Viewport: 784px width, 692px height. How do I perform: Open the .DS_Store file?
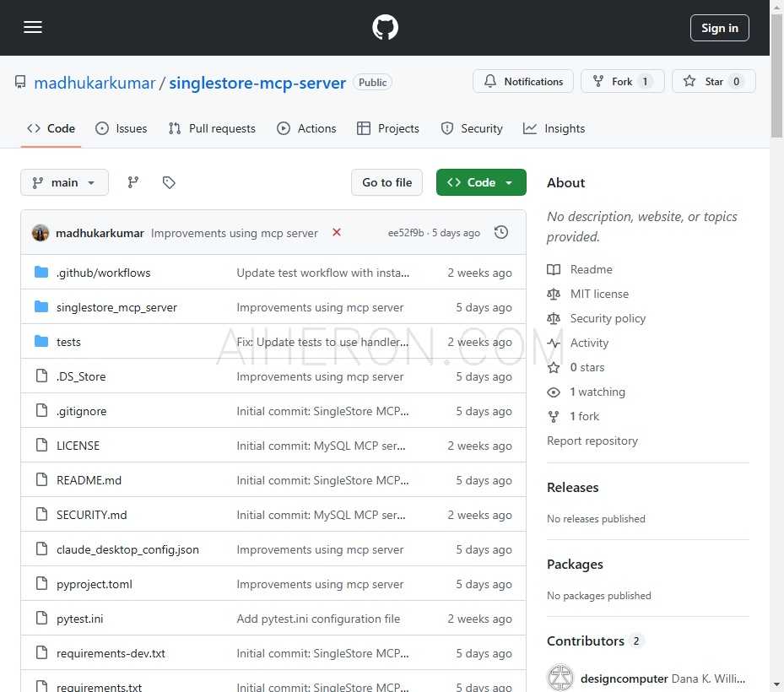click(x=81, y=376)
